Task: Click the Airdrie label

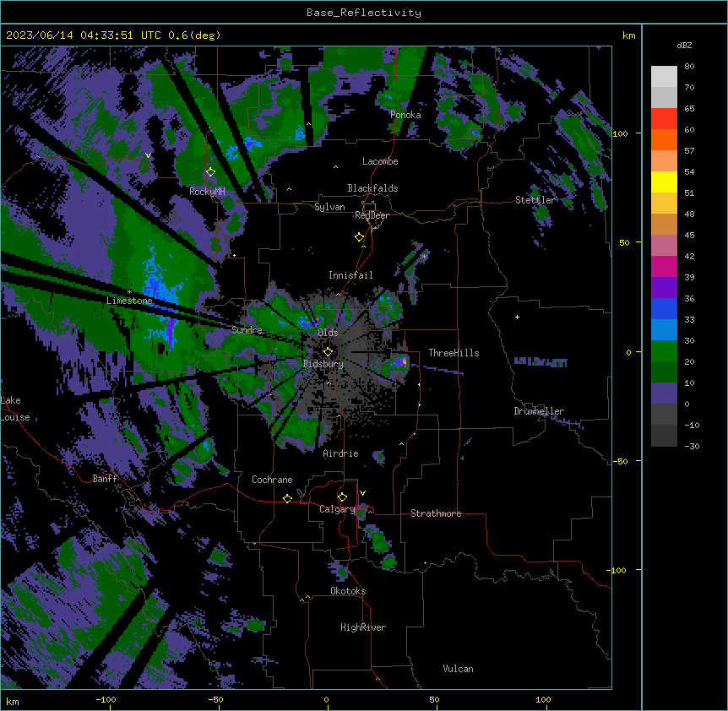Action: (x=340, y=453)
